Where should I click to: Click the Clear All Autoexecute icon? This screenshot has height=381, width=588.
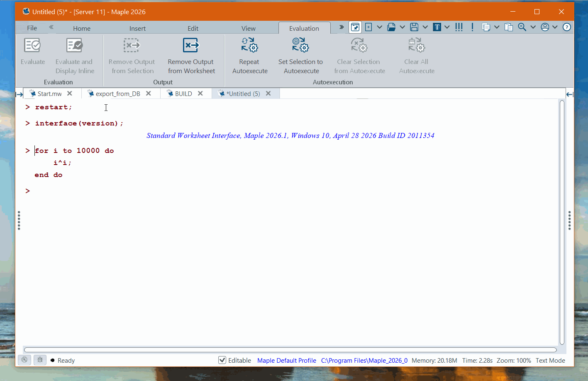[417, 45]
